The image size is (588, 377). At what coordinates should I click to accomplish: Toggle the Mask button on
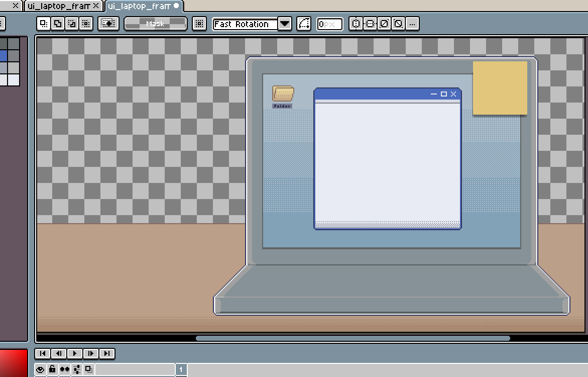tap(155, 24)
